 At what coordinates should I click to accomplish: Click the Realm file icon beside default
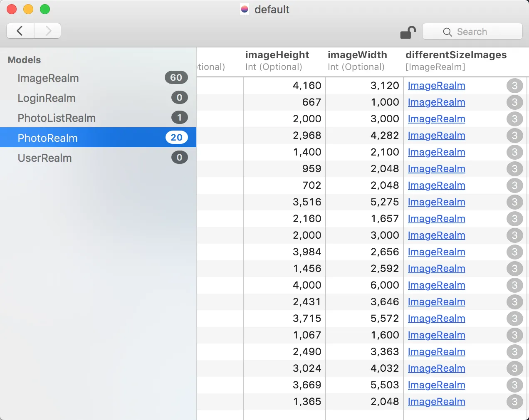tap(245, 9)
